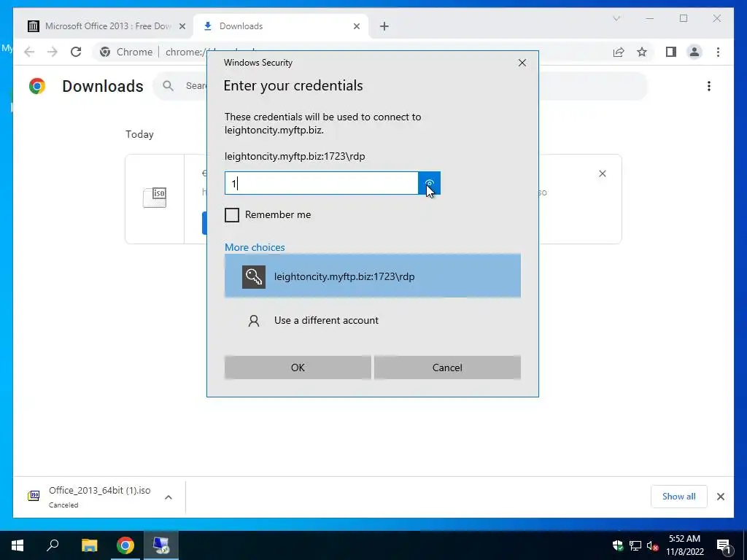Open a new Chrome tab

point(384,27)
